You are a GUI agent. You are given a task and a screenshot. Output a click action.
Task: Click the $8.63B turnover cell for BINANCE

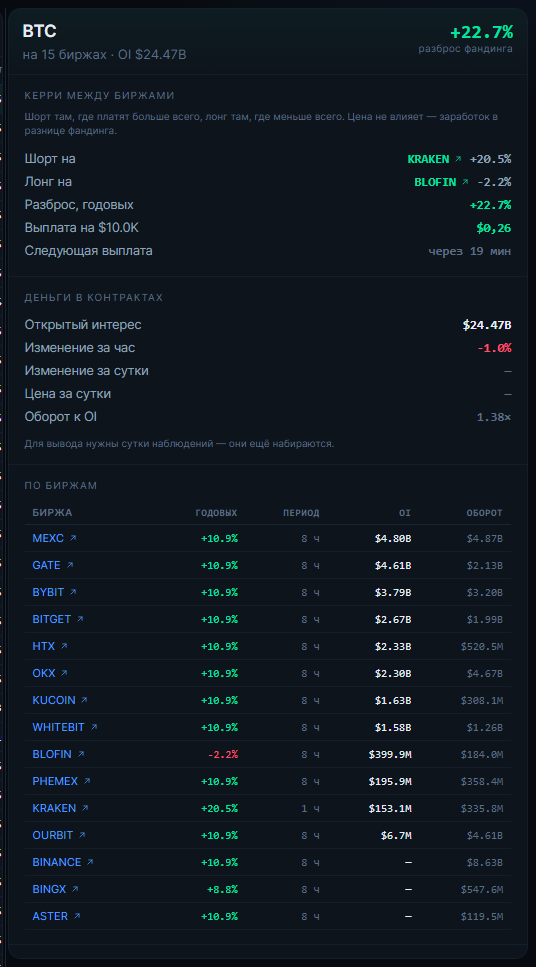(x=485, y=862)
